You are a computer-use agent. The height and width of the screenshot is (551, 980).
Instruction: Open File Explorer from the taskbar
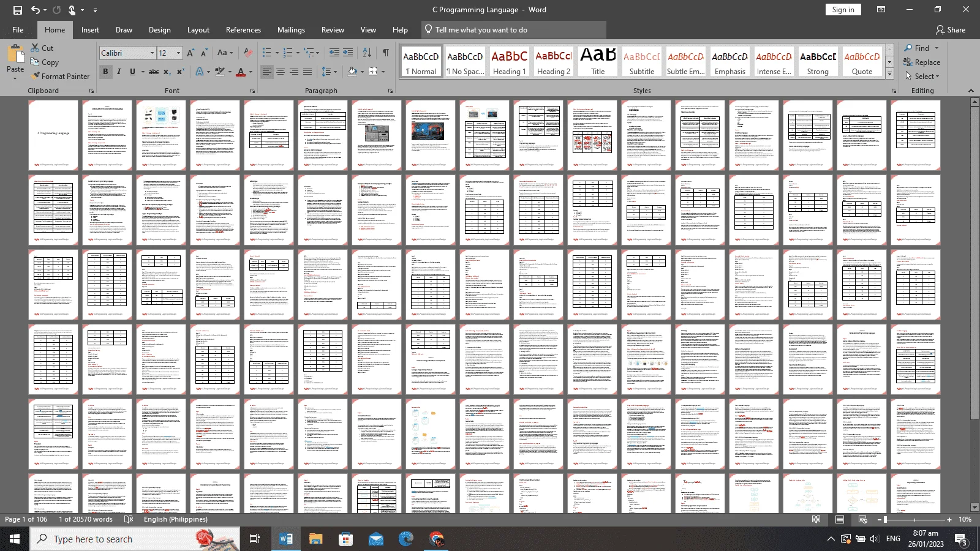click(315, 539)
